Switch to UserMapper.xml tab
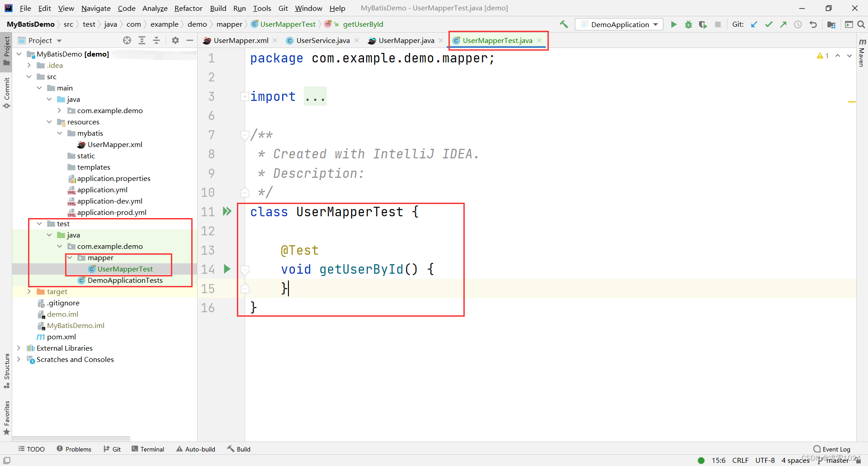The image size is (868, 466). 241,40
